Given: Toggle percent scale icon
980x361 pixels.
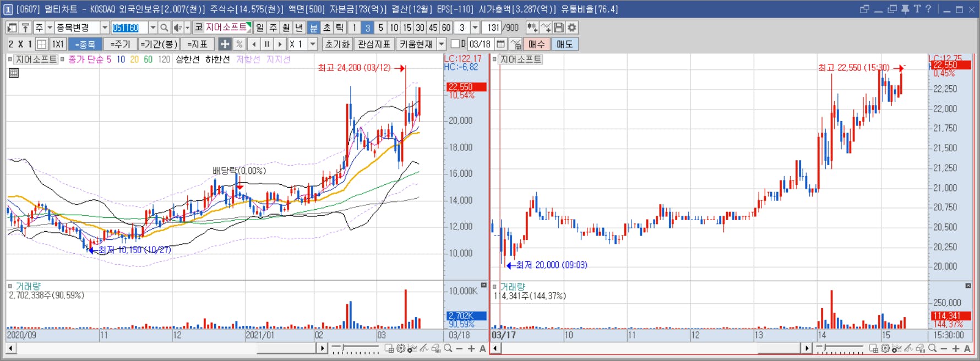Looking at the screenshot, I should point(239,44).
